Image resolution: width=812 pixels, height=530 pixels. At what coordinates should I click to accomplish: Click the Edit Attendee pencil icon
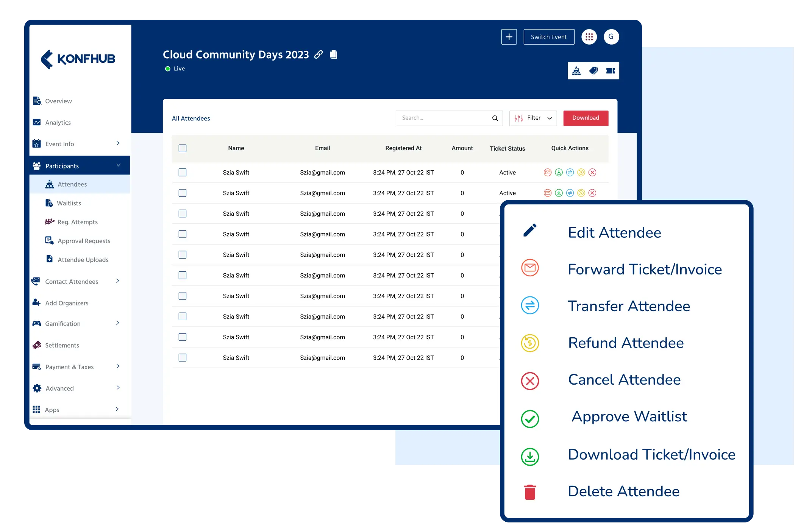point(529,232)
